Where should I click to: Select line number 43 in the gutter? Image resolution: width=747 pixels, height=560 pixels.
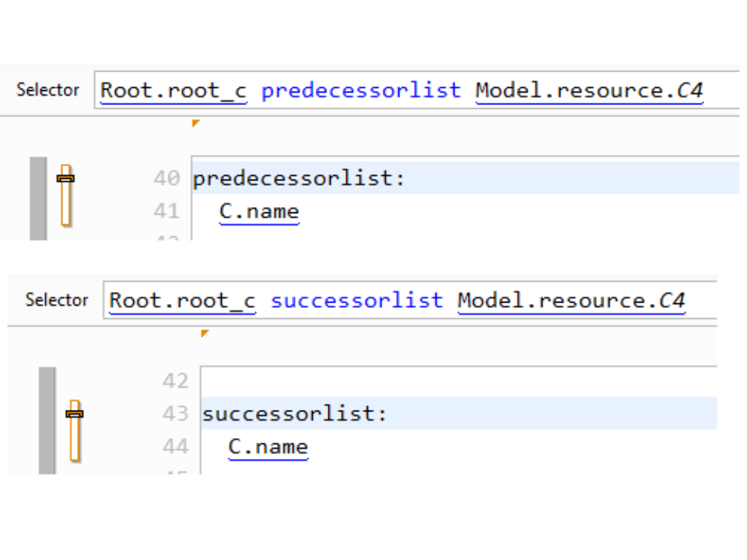(175, 414)
